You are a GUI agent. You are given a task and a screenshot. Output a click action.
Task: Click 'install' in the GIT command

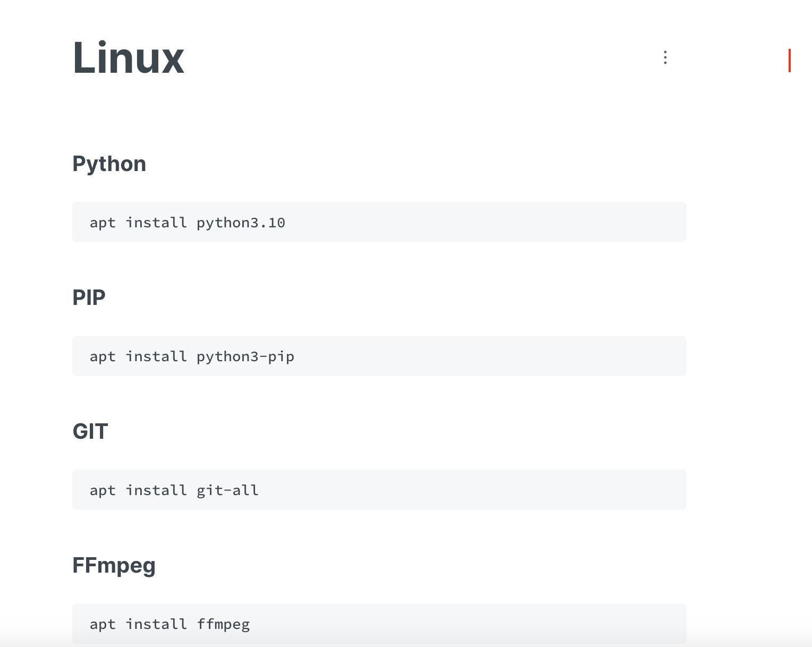(156, 490)
